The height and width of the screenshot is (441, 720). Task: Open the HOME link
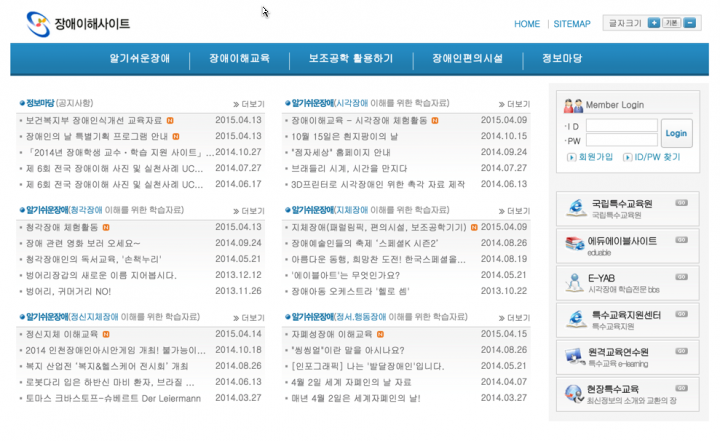coord(527,24)
